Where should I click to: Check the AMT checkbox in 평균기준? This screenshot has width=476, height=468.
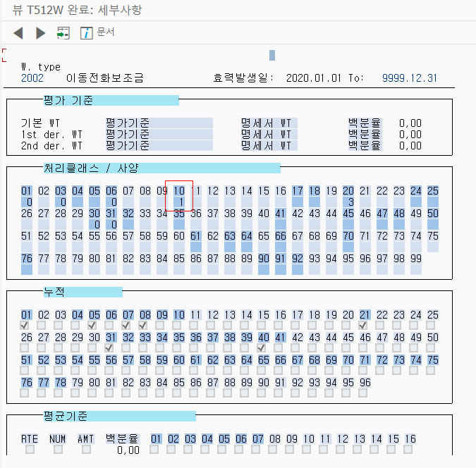tap(86, 450)
